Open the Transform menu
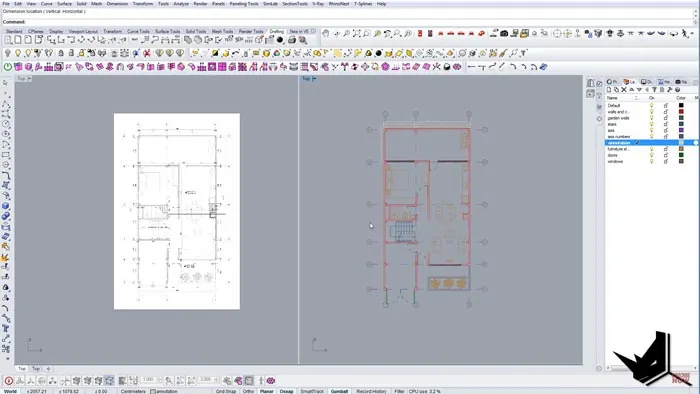700x394 pixels. 143,4
